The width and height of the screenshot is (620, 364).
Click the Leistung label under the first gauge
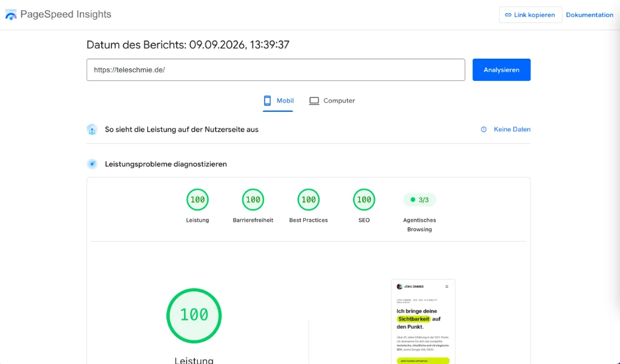(197, 220)
